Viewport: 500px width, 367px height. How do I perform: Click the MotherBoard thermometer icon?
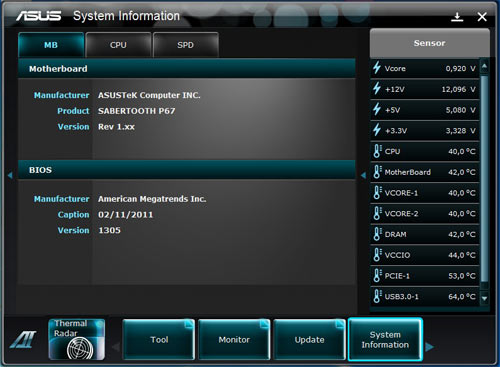click(x=377, y=172)
